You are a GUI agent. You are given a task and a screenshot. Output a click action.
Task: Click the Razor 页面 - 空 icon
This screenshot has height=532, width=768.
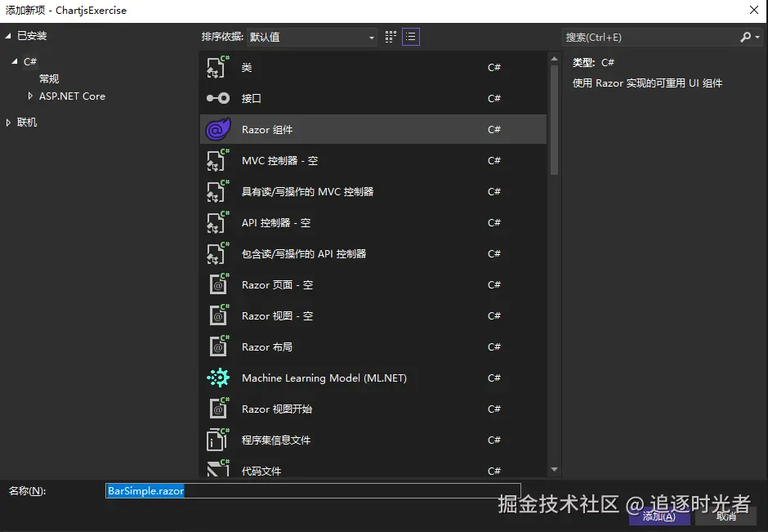point(218,284)
